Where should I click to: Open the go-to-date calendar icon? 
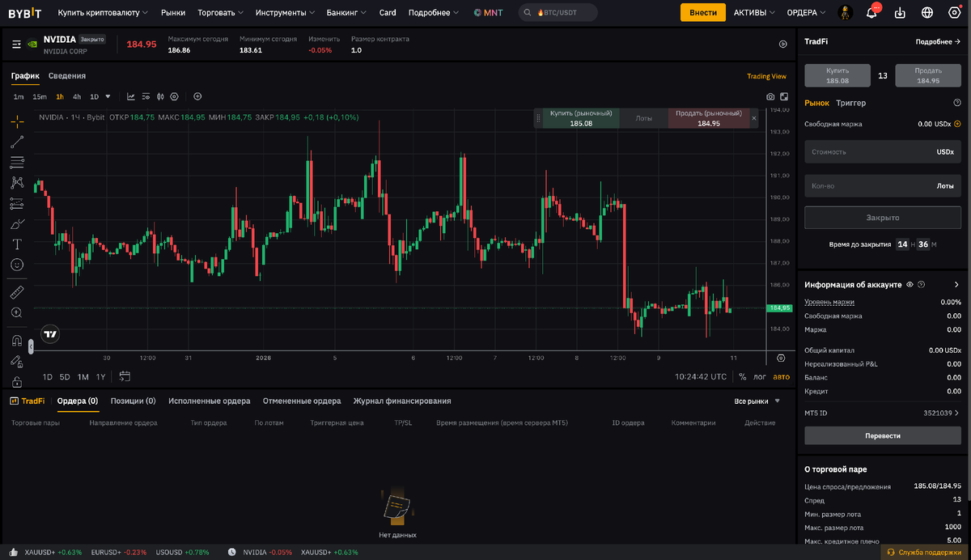(x=125, y=376)
